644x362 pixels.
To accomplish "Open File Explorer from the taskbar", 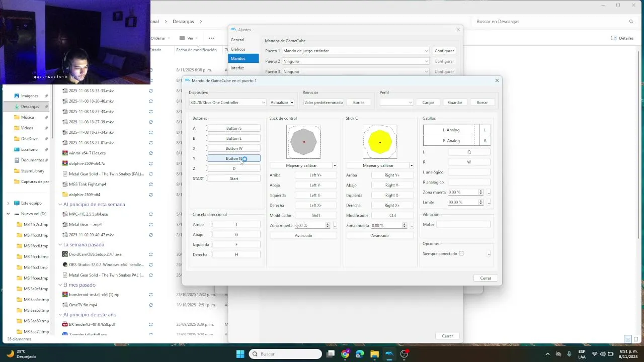I will point(374,354).
